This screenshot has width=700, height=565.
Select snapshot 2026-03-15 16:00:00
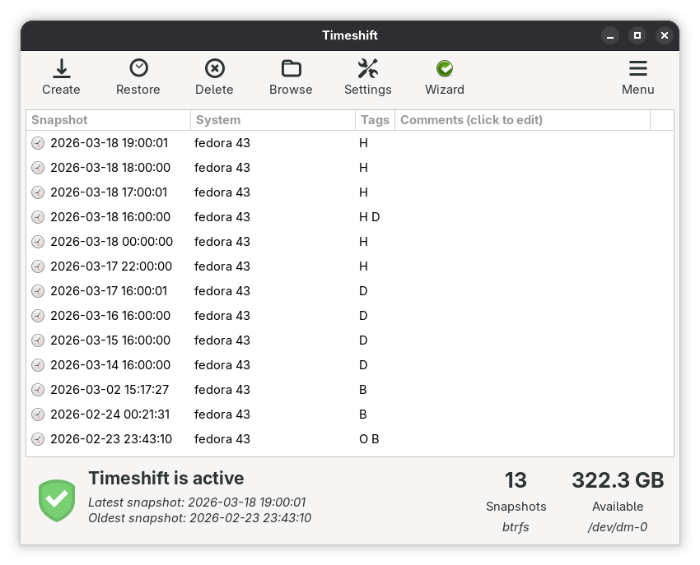350,341
